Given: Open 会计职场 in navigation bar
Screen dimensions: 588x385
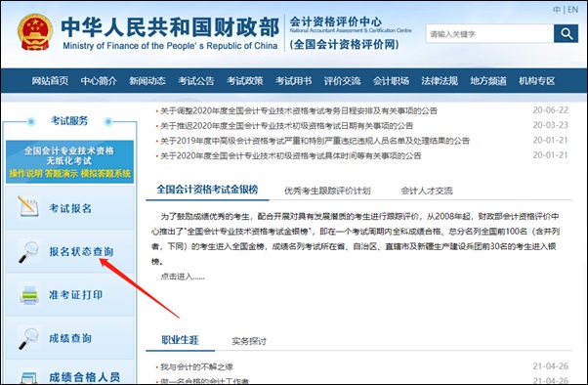Looking at the screenshot, I should pos(391,81).
